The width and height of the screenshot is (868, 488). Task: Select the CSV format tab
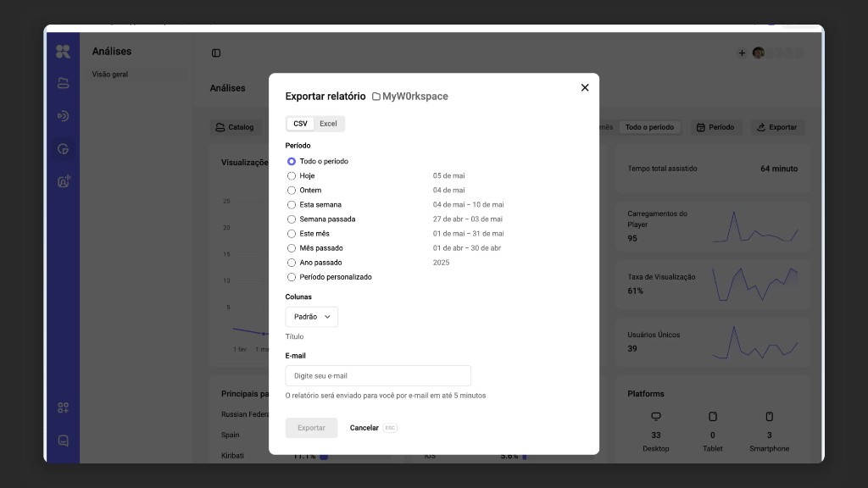click(x=300, y=124)
